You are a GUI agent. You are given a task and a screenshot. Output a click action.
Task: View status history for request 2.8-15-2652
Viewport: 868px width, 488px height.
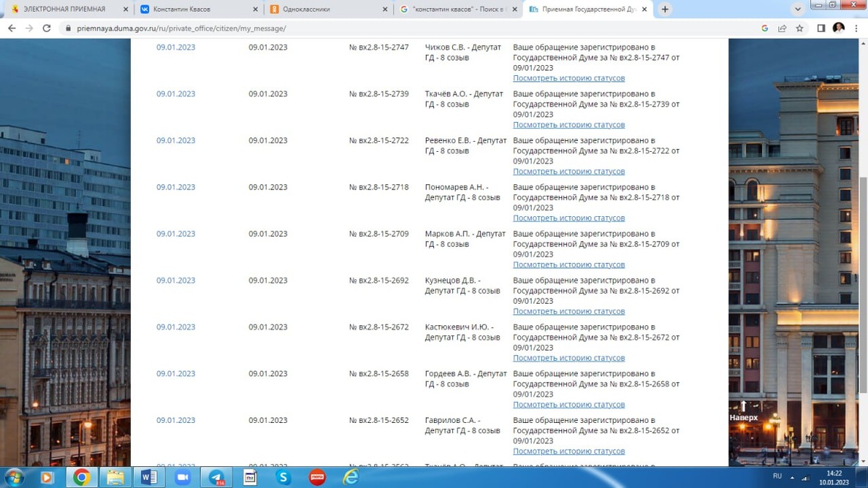(x=569, y=451)
